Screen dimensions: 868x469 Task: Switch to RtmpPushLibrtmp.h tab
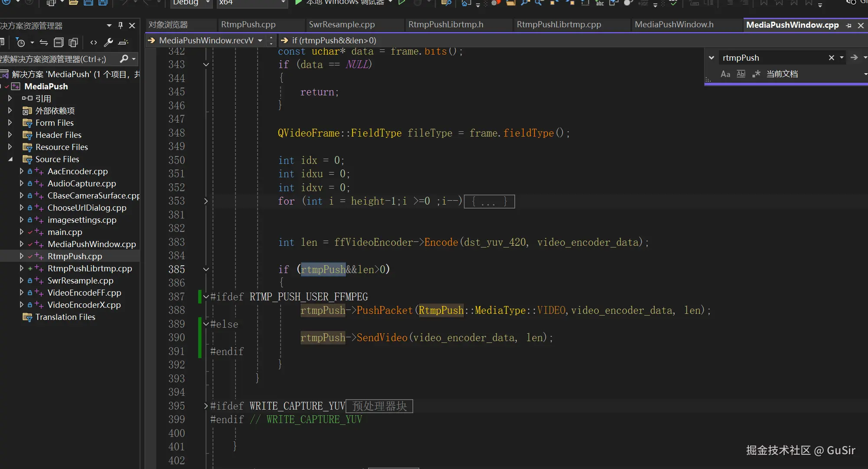[445, 25]
